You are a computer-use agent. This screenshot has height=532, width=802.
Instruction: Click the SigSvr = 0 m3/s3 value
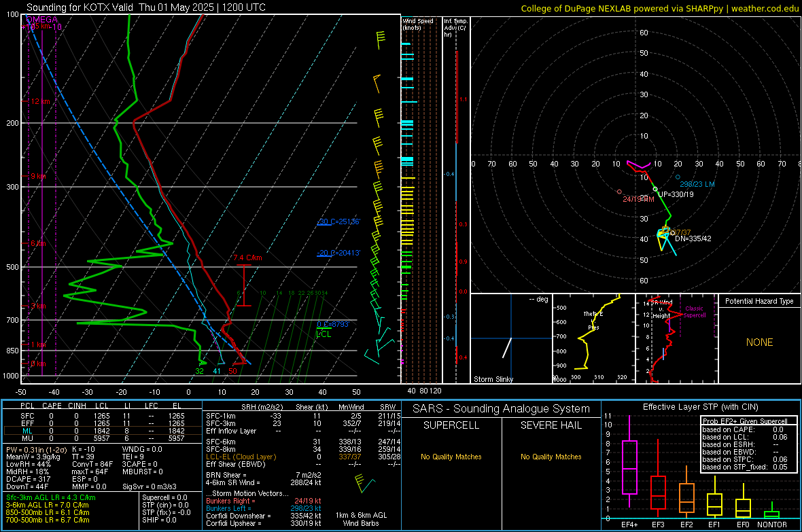pyautogui.click(x=150, y=486)
